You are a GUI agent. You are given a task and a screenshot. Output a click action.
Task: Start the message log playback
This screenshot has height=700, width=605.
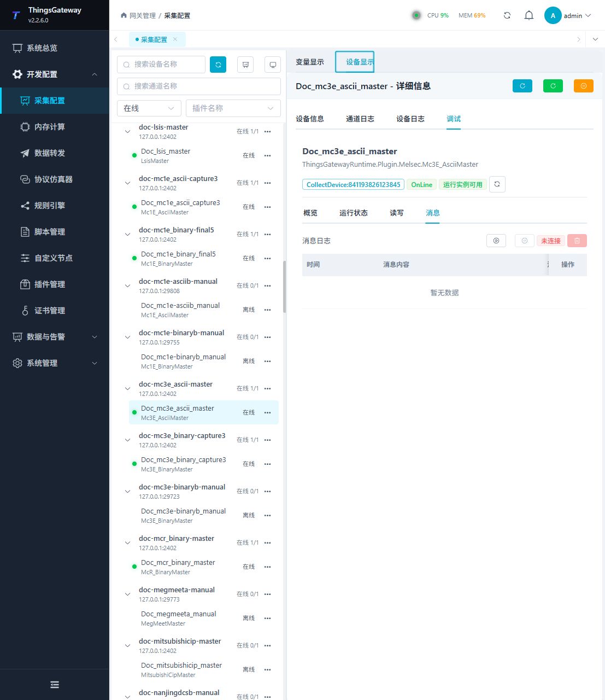tap(496, 241)
